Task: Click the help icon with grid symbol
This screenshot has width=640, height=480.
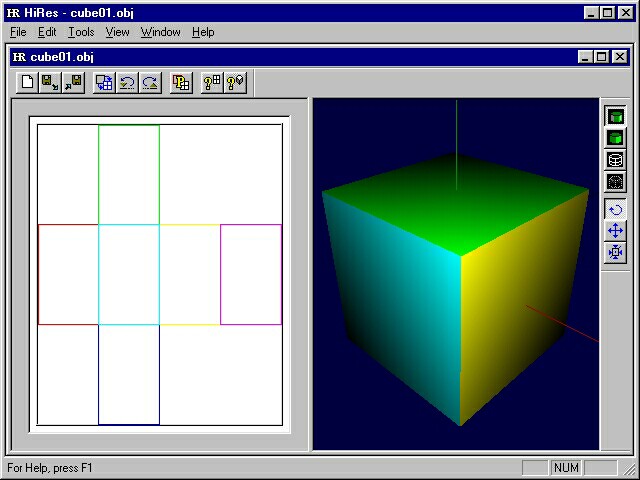Action: [x=212, y=83]
